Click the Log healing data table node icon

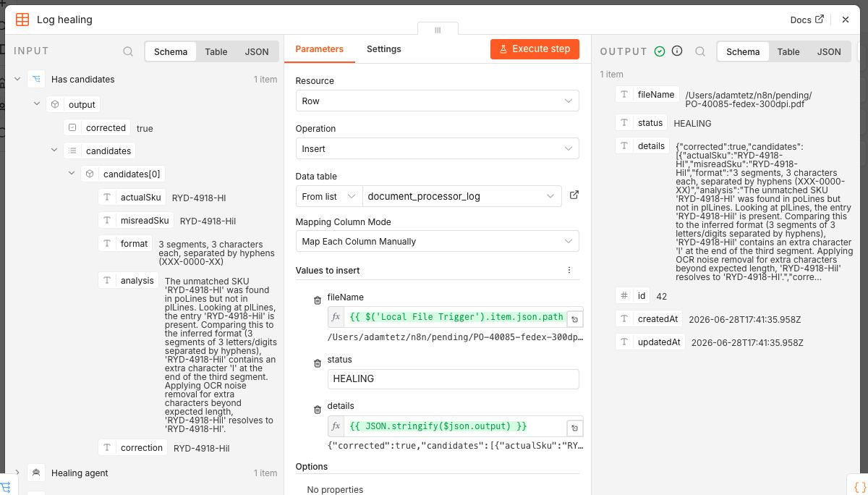click(22, 20)
